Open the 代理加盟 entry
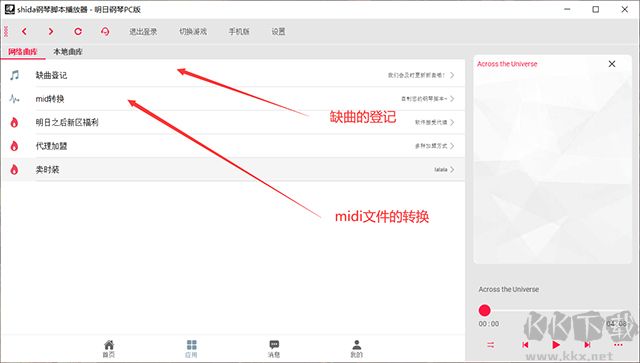 click(233, 146)
